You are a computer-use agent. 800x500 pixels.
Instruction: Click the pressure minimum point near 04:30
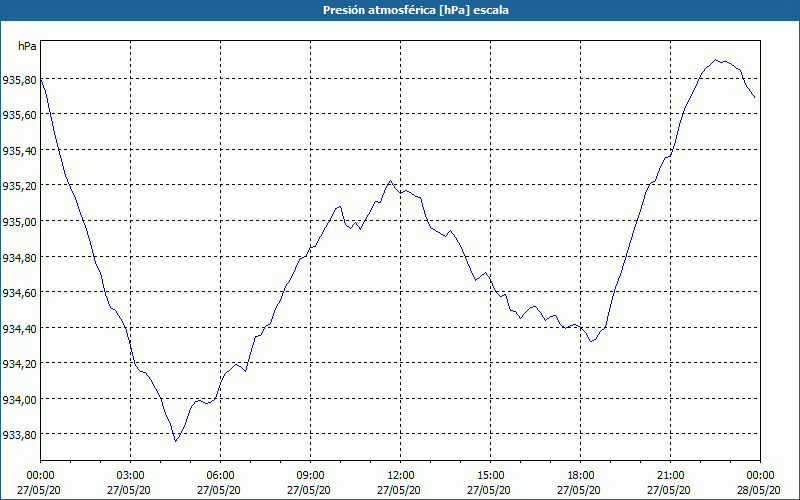176,441
